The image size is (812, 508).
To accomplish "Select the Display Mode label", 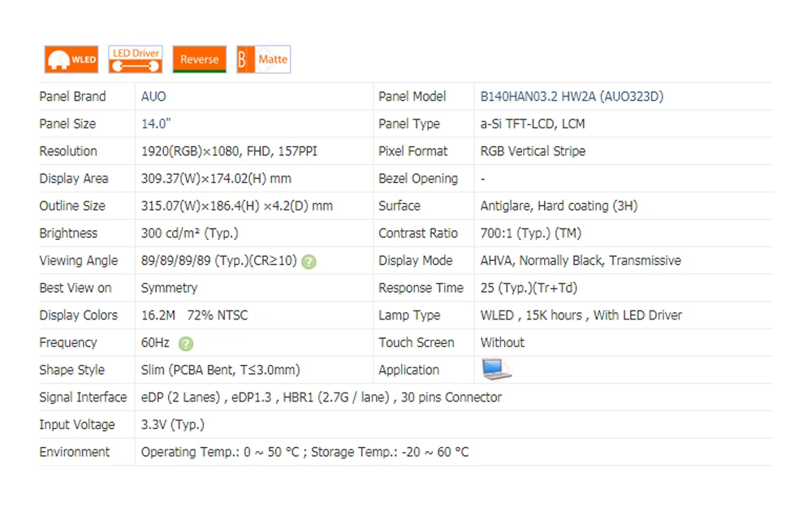I will tap(415, 261).
